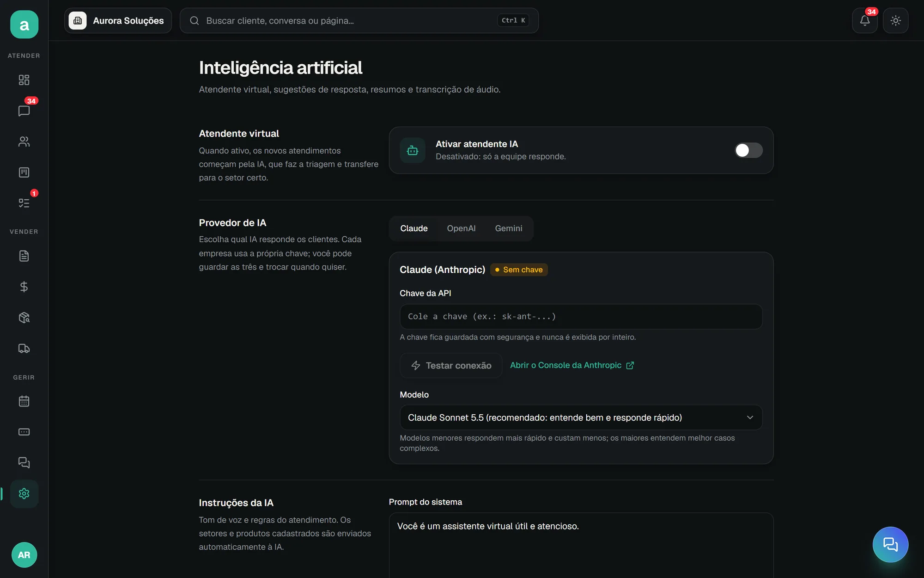Open the dollar sign finance icon
924x578 pixels.
24,287
